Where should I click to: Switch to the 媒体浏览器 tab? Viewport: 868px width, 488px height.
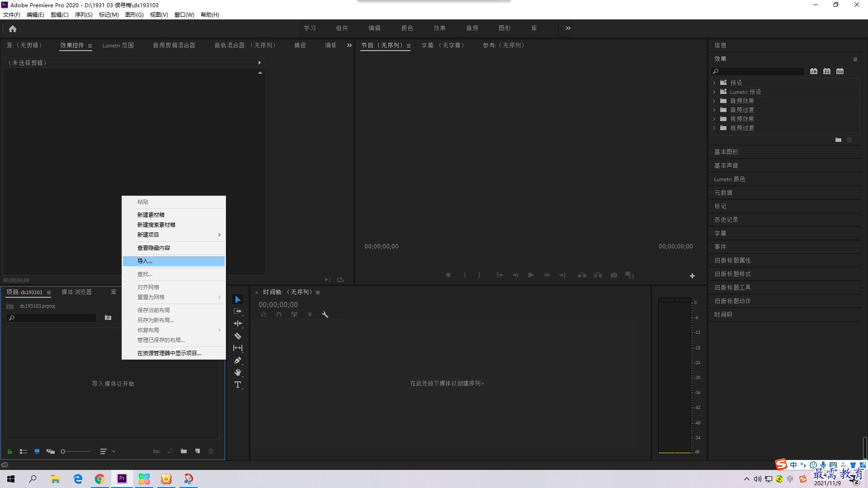pos(76,292)
